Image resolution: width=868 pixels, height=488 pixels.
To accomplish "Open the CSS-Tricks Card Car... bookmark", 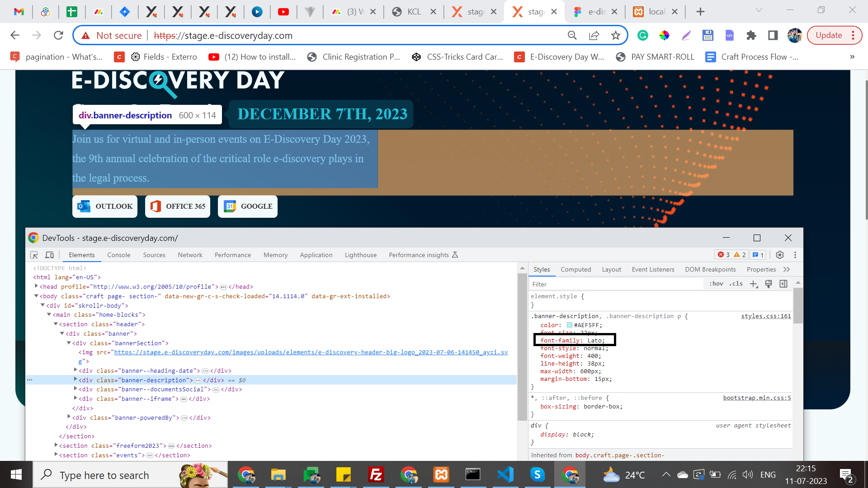I will pos(457,57).
